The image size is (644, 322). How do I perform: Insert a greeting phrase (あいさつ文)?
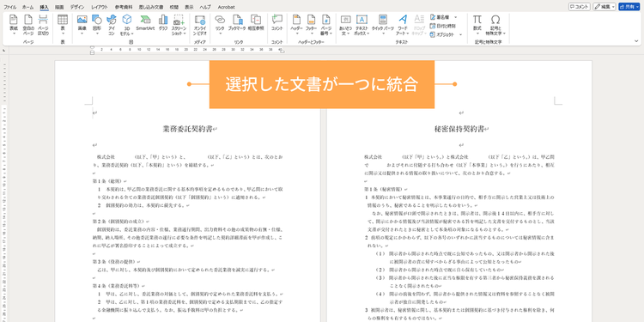point(345,25)
